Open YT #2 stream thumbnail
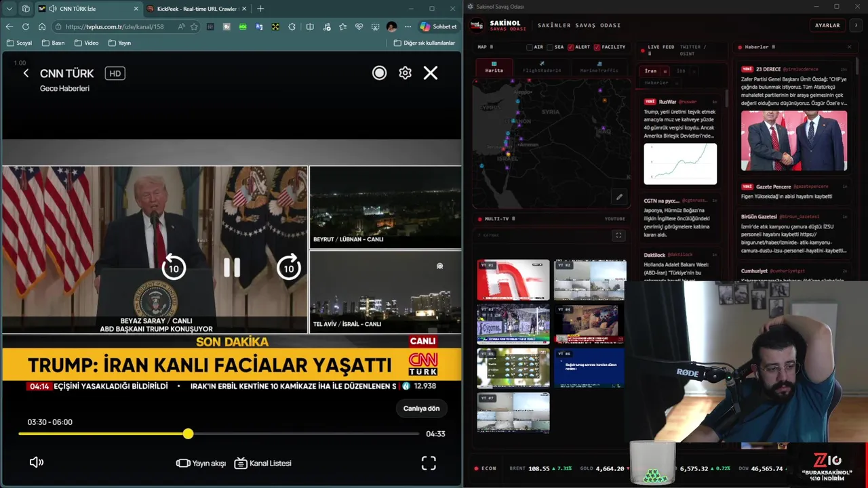Image resolution: width=868 pixels, height=488 pixels. 590,280
